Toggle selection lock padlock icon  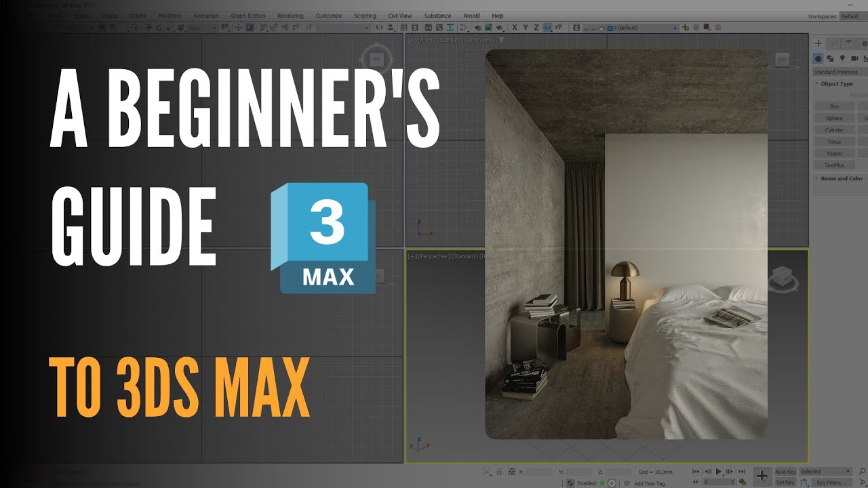tap(499, 472)
